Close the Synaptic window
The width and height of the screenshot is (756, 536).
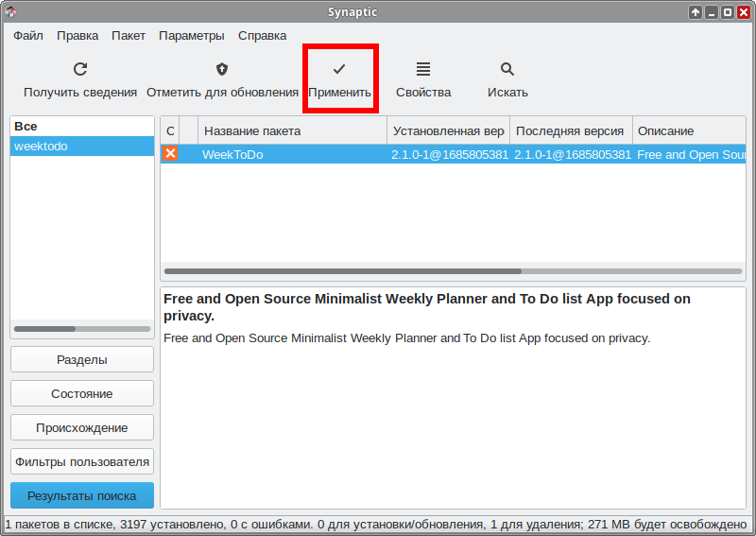click(744, 12)
